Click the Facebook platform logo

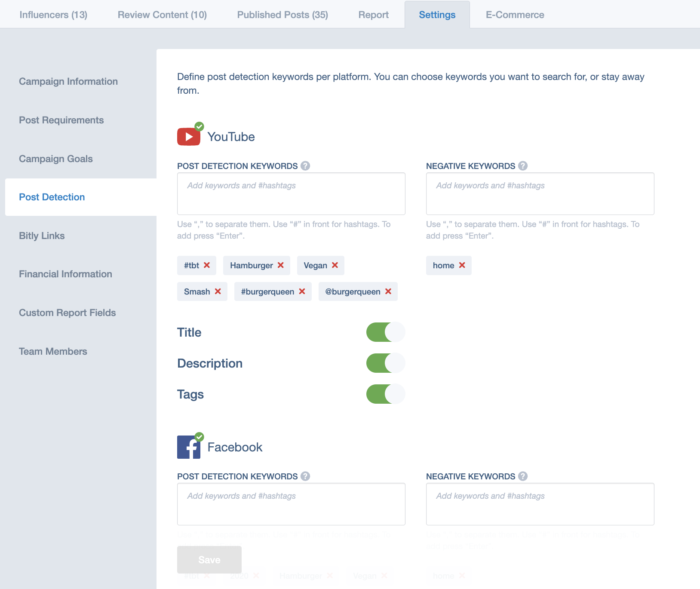click(189, 447)
